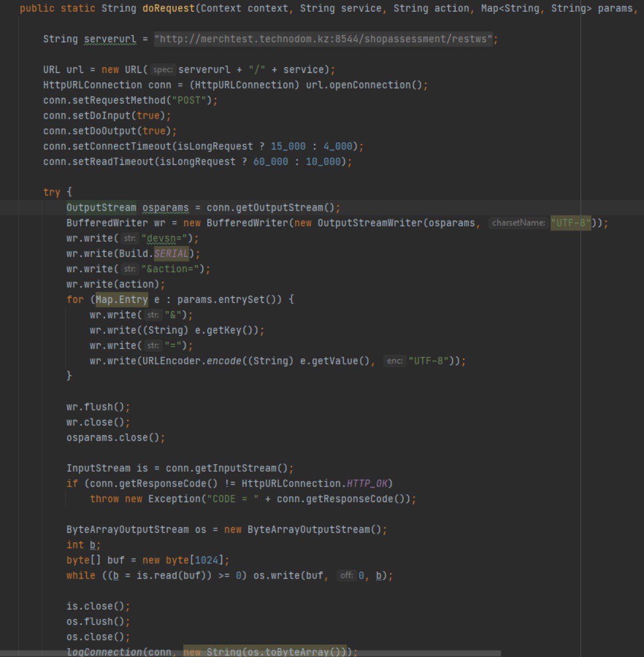Click the if keyword
Image resolution: width=644 pixels, height=657 pixels.
[72, 484]
